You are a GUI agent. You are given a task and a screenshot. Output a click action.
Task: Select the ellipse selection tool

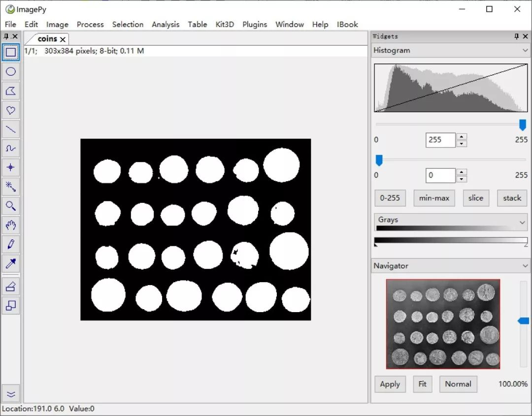11,71
